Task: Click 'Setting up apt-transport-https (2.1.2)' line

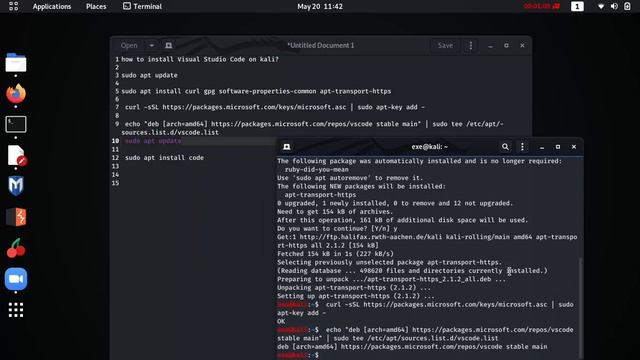Action: 356,296
